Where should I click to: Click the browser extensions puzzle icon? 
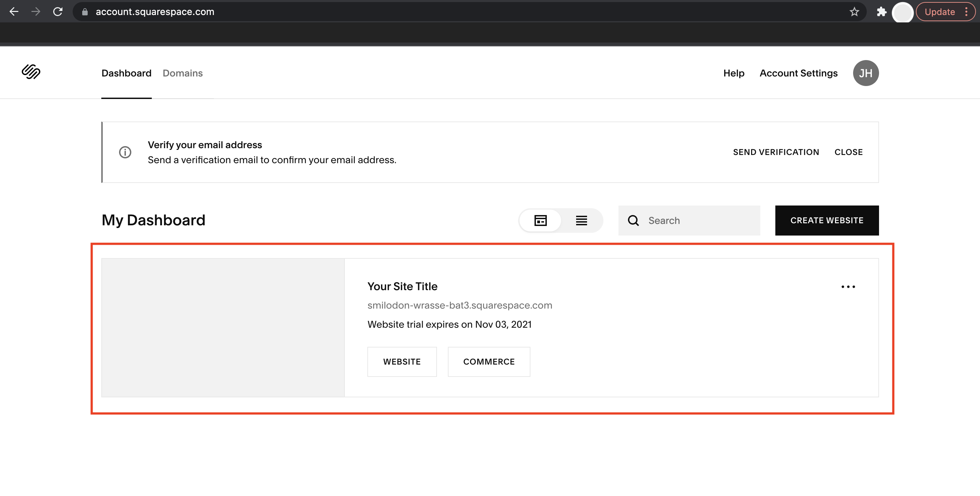tap(880, 11)
